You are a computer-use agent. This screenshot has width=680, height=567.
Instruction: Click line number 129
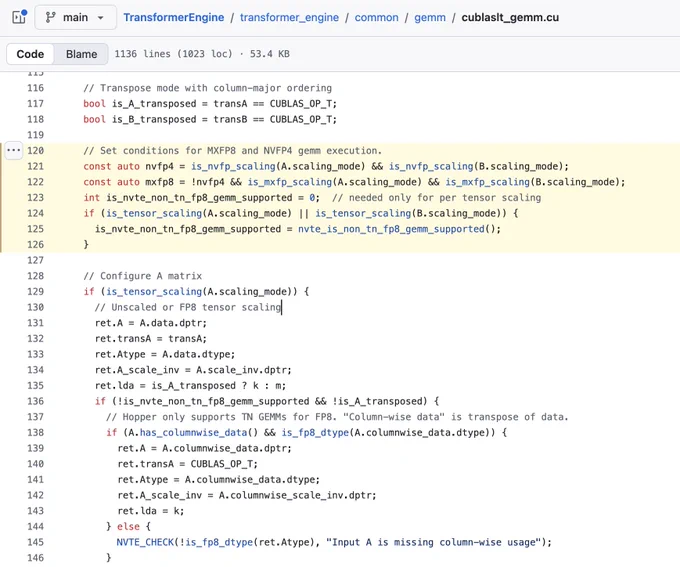36,292
